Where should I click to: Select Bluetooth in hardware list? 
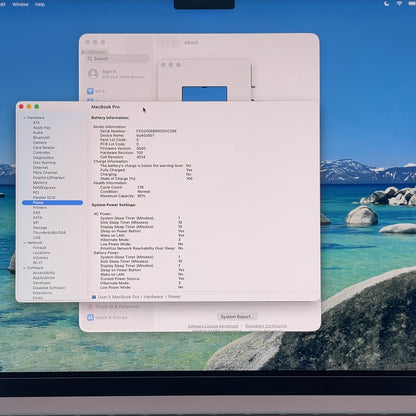pyautogui.click(x=41, y=137)
